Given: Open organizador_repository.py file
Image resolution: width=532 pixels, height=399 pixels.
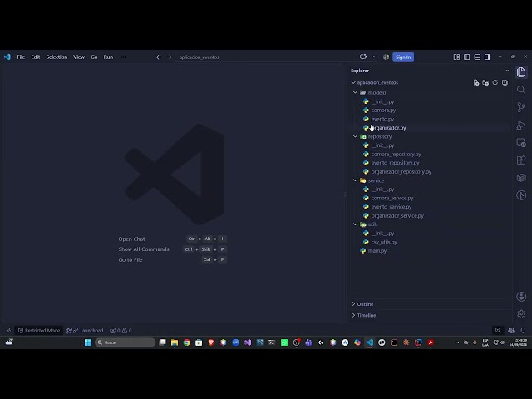Looking at the screenshot, I should coord(401,172).
